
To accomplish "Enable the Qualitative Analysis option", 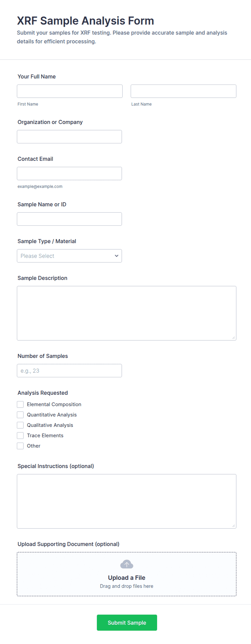I will coord(20,425).
